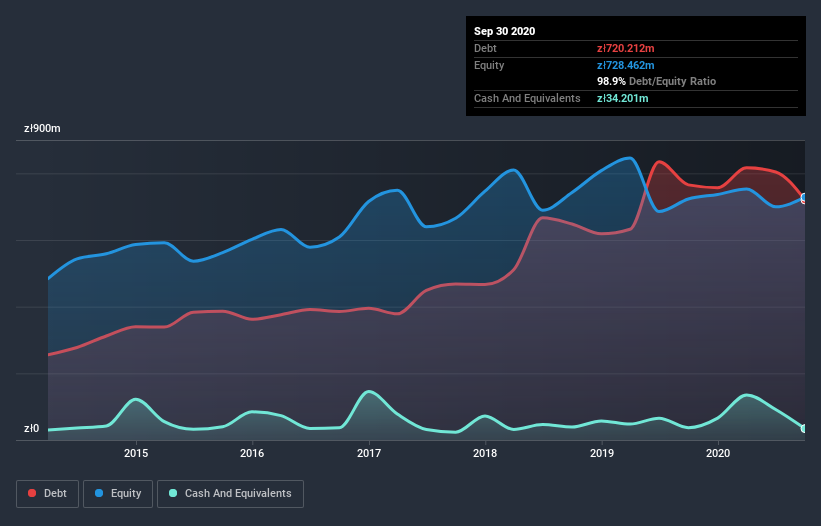Click the Cash value zł34.201m
The image size is (821, 526).
pyautogui.click(x=623, y=98)
